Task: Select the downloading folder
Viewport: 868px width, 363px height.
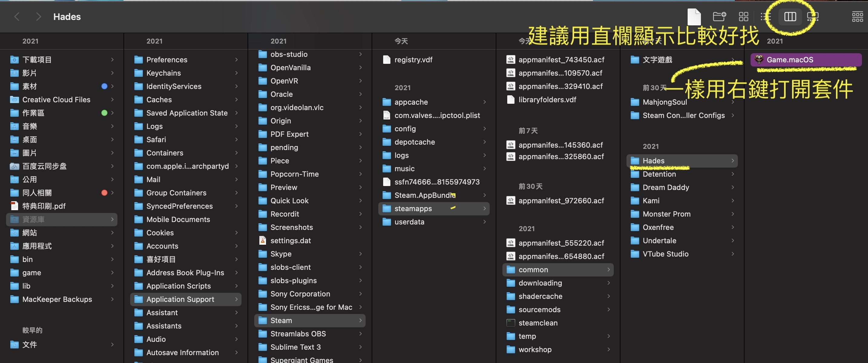Action: [558, 283]
